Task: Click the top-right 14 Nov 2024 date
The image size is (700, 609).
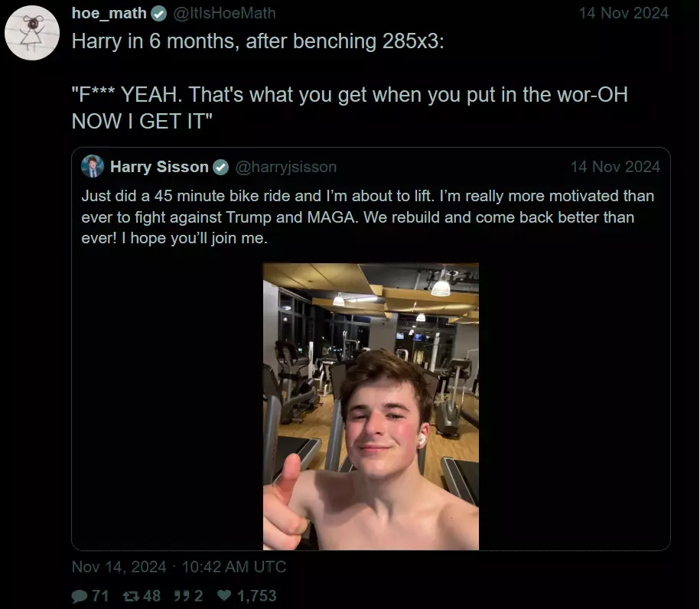Action: (623, 14)
